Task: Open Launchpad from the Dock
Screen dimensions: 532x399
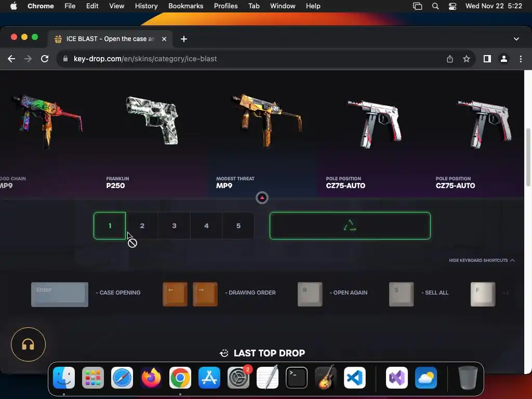Action: tap(93, 378)
